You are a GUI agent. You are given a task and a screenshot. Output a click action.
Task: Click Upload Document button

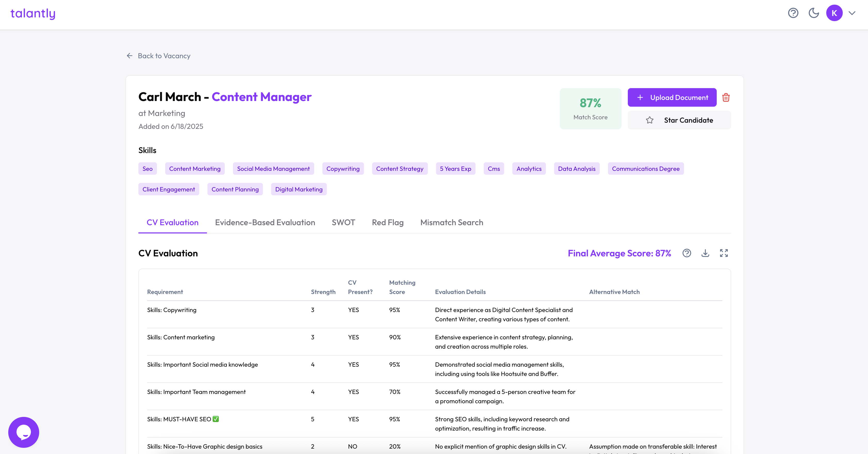point(672,98)
